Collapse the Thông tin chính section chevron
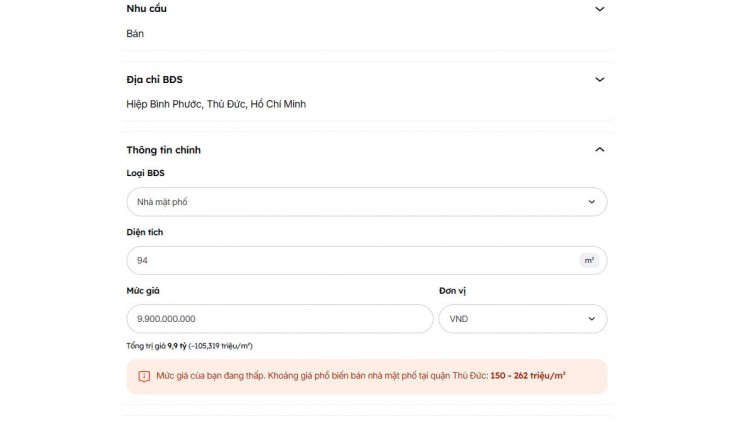 (600, 150)
